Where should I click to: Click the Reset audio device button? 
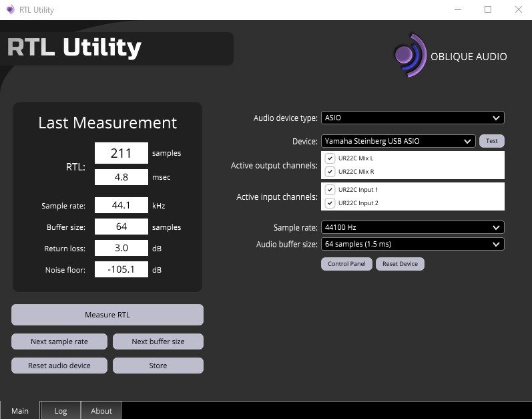point(59,366)
